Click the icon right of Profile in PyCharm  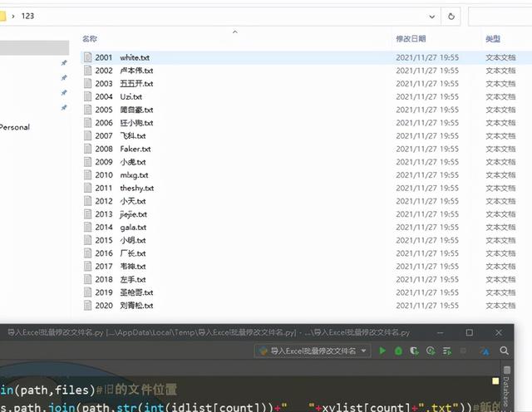(447, 351)
